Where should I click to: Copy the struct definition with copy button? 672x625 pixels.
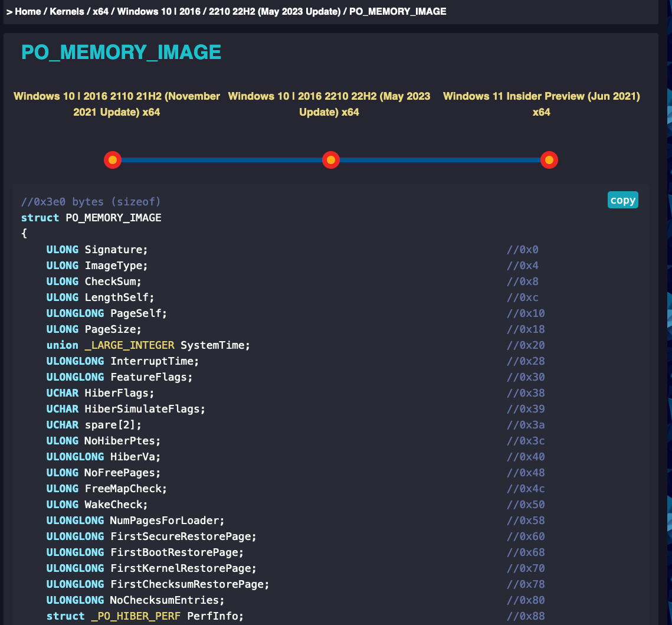622,199
